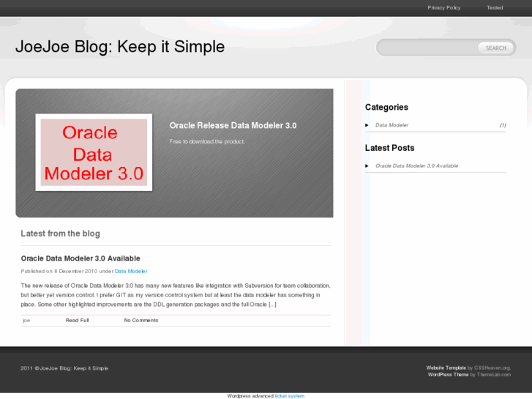The image size is (532, 399).
Task: Open the Website Template footer link
Action: (x=446, y=368)
